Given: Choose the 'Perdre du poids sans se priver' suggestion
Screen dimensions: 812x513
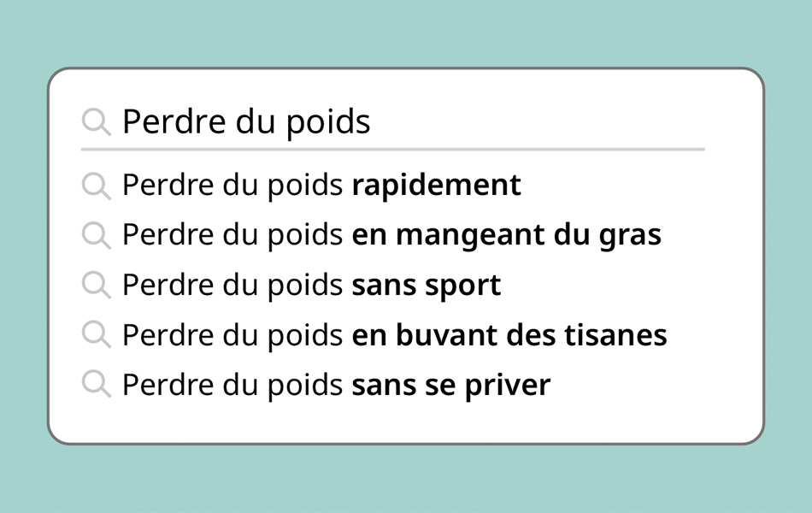Looking at the screenshot, I should pyautogui.click(x=337, y=386).
